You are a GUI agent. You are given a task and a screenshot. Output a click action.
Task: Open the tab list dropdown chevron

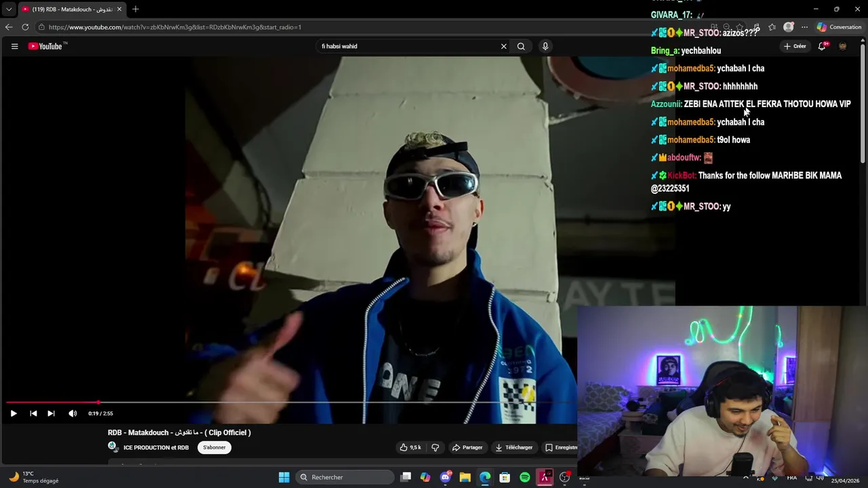[x=9, y=9]
